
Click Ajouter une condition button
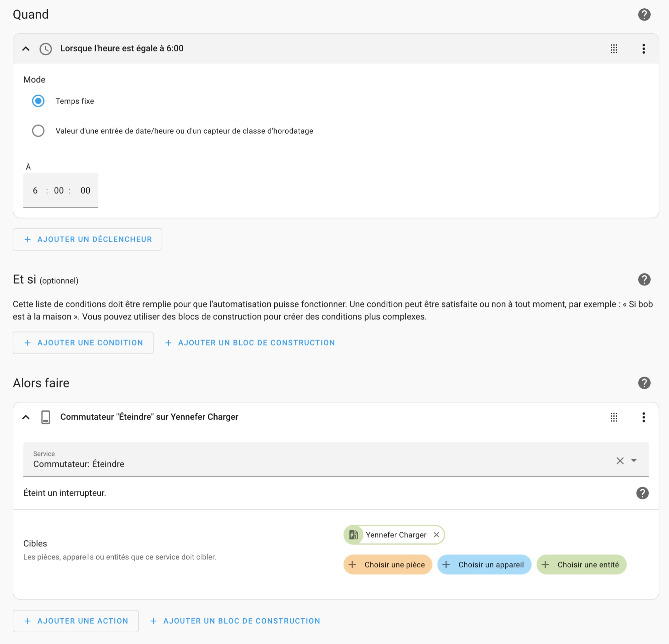[x=83, y=343]
